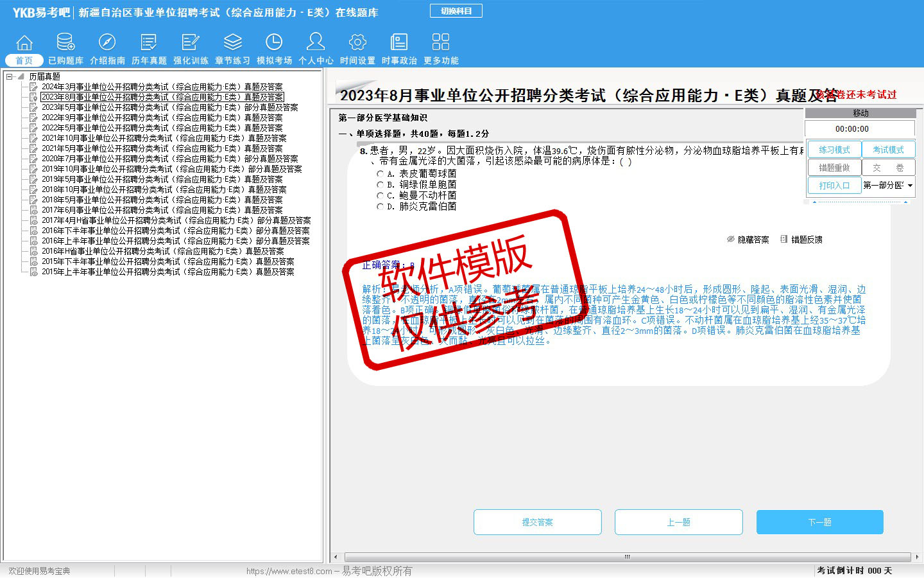Open 已购题库 purchased question bank icon
924x578 pixels.
(65, 43)
